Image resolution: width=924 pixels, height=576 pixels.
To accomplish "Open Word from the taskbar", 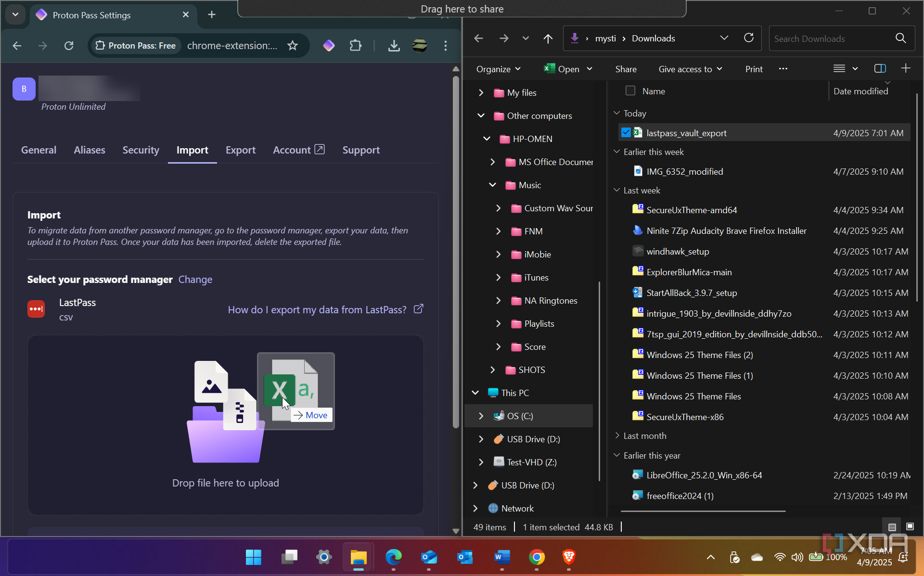I will coord(502,557).
